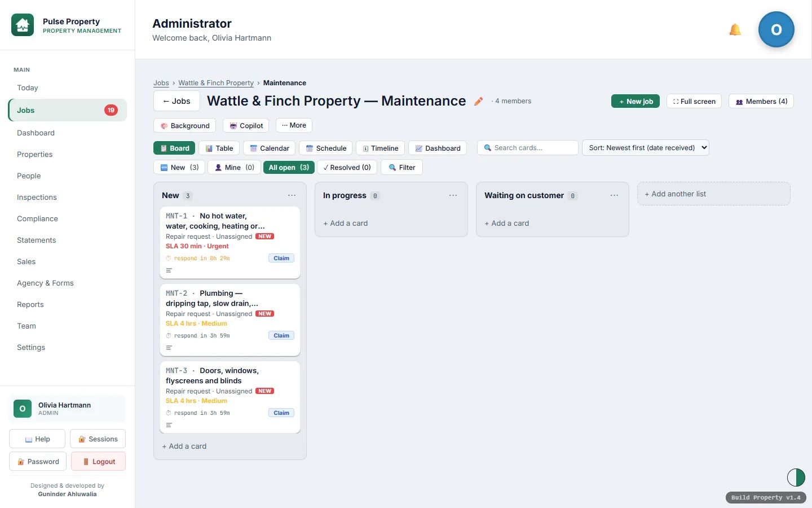The image size is (812, 508).
Task: Toggle the New (3) filter chip
Action: [x=179, y=168]
